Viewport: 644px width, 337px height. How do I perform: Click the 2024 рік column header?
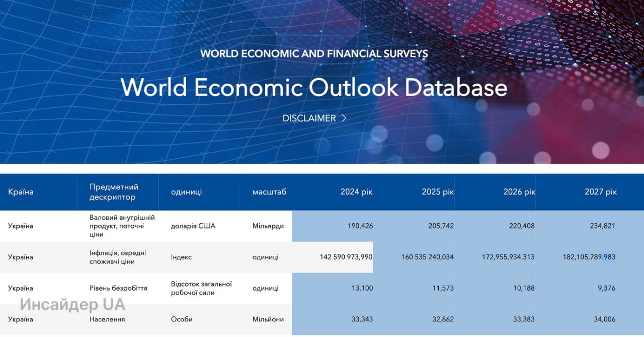click(356, 192)
